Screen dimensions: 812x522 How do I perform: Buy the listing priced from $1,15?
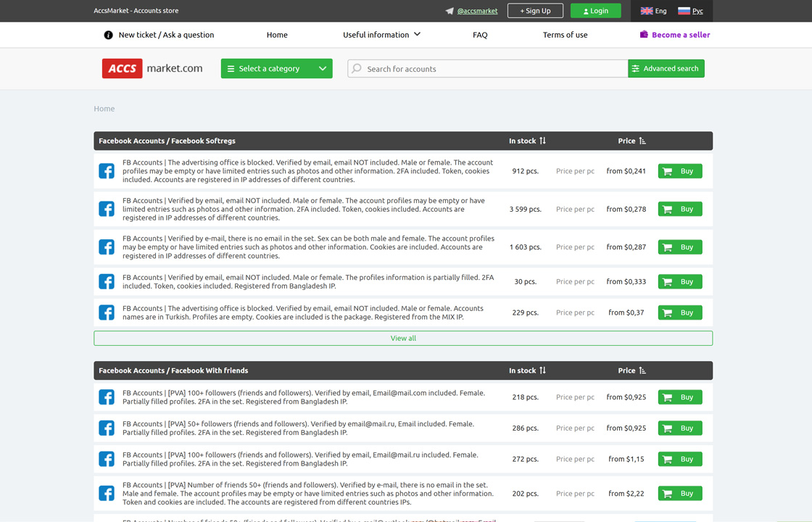click(680, 460)
